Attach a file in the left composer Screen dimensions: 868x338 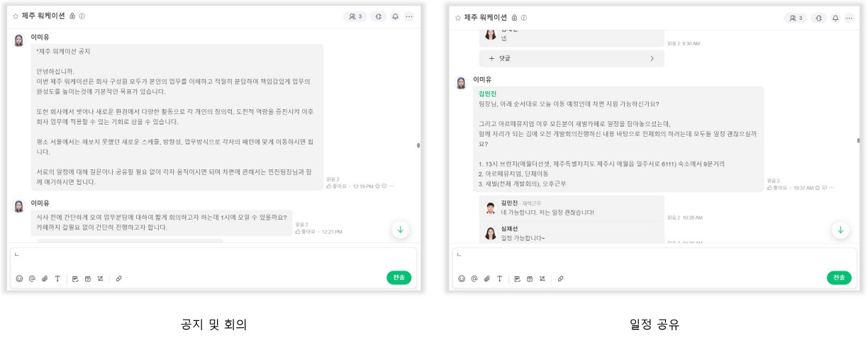45,278
